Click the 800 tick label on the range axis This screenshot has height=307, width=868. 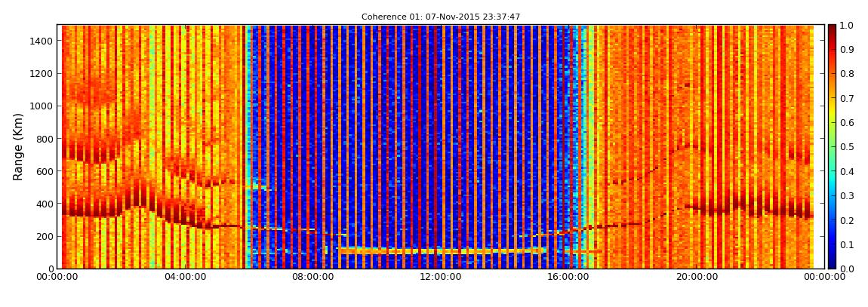45,139
